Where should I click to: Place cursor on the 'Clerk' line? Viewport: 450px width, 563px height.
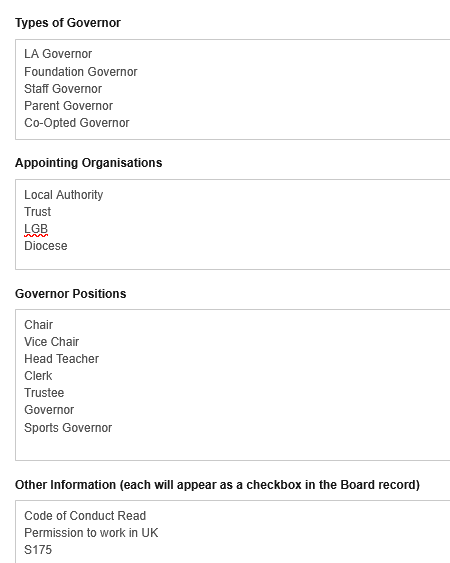coord(38,376)
